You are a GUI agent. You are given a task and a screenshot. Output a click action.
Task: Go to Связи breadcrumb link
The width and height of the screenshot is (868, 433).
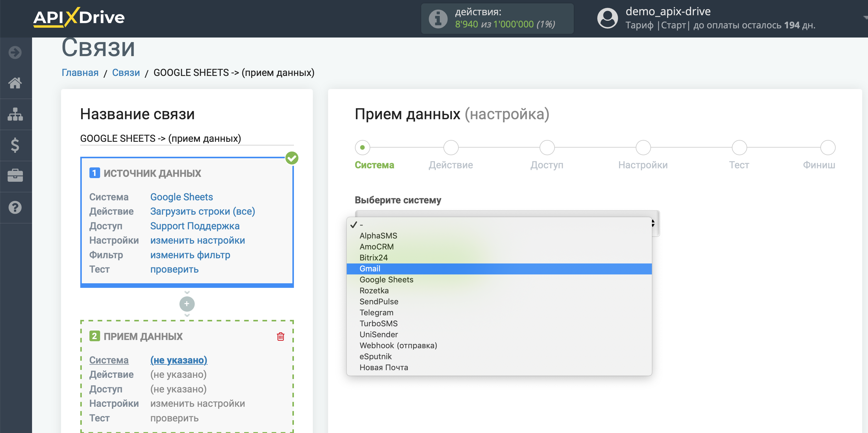(x=126, y=72)
